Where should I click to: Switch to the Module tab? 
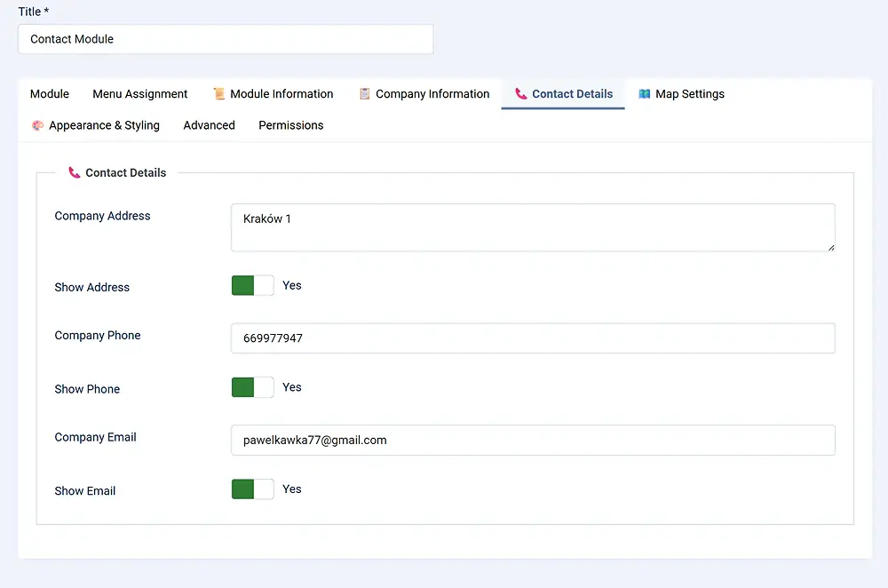[x=50, y=94]
